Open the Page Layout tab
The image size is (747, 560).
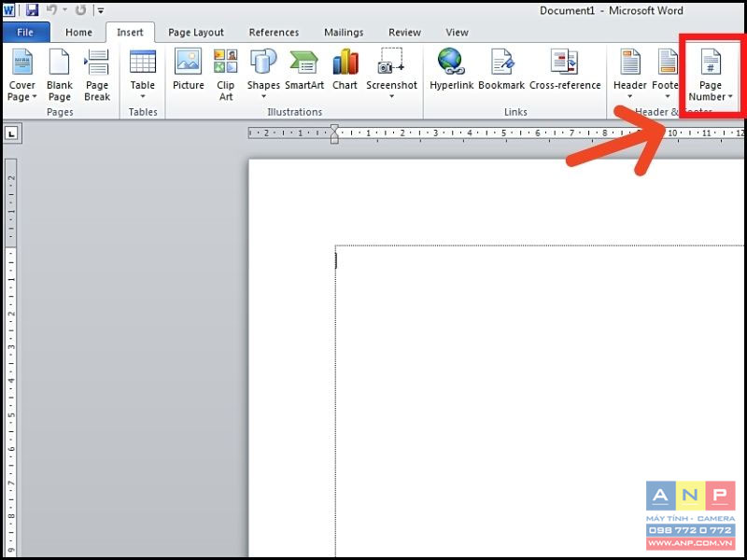[196, 33]
